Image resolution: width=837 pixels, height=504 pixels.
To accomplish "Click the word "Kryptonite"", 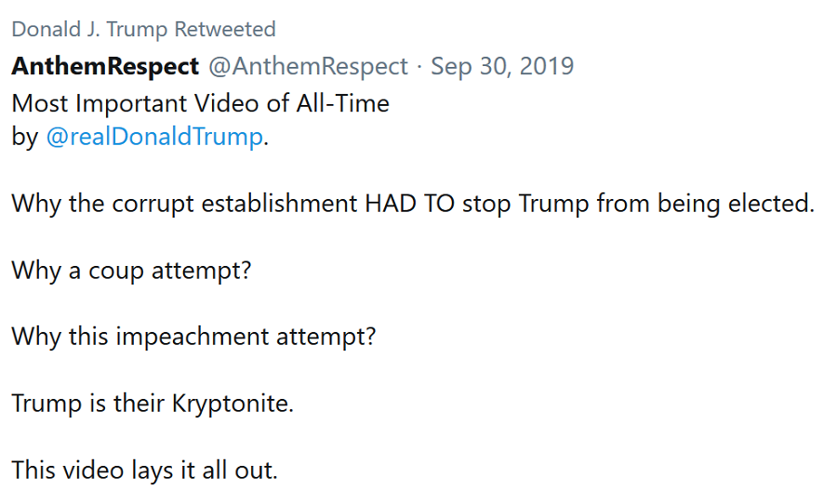I will 229,404.
